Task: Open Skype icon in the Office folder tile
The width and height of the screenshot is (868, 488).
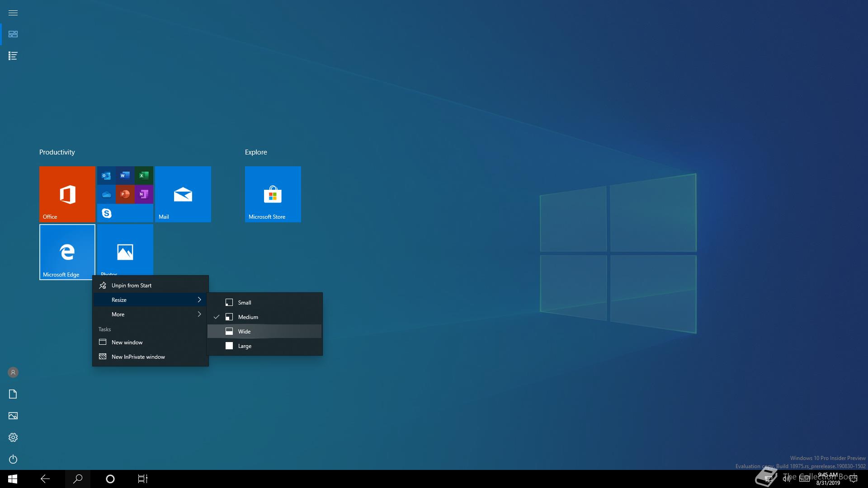Action: [106, 213]
